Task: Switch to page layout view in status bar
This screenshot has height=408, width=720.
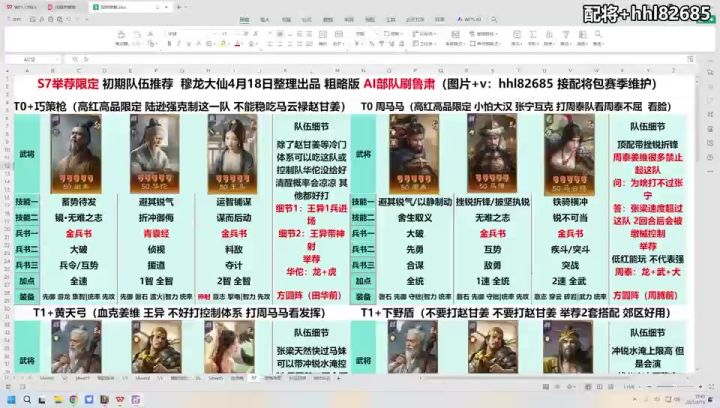Action: [x=600, y=387]
